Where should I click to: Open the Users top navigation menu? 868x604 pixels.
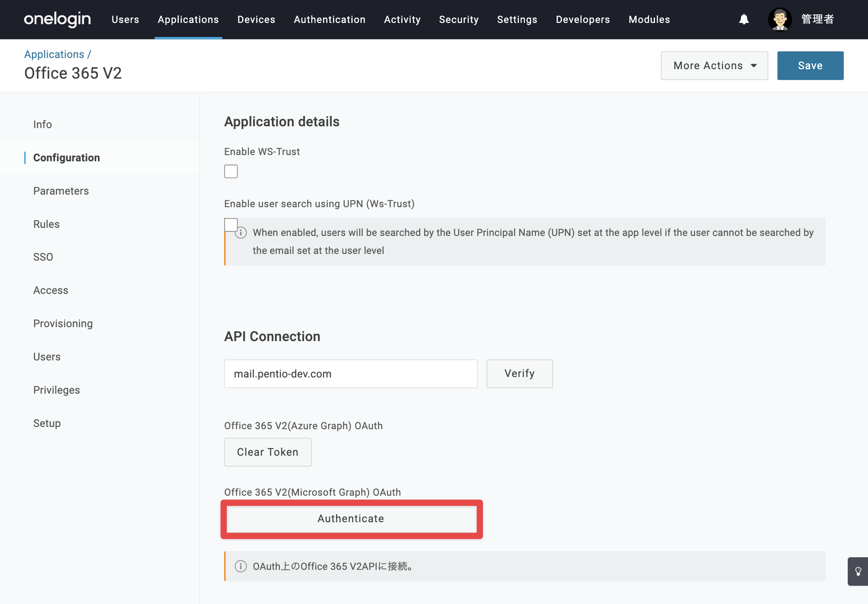click(125, 19)
